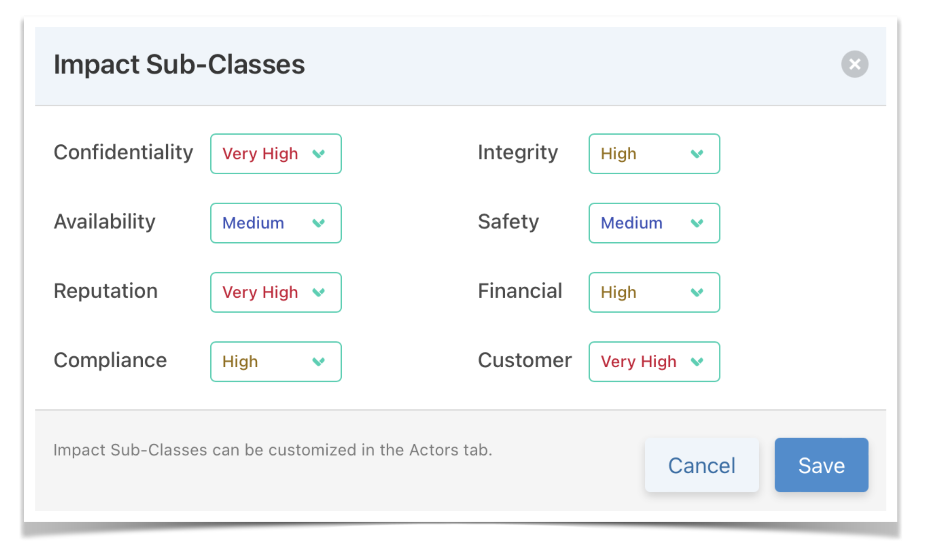Open the Compliance impact dropdown
Viewport: 933px width, 560px height.
coord(276,361)
